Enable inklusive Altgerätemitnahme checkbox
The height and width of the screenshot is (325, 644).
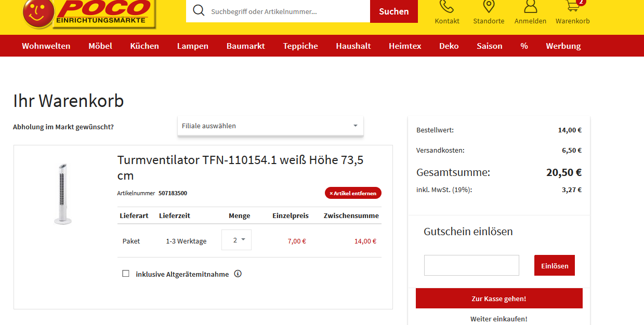click(x=126, y=274)
